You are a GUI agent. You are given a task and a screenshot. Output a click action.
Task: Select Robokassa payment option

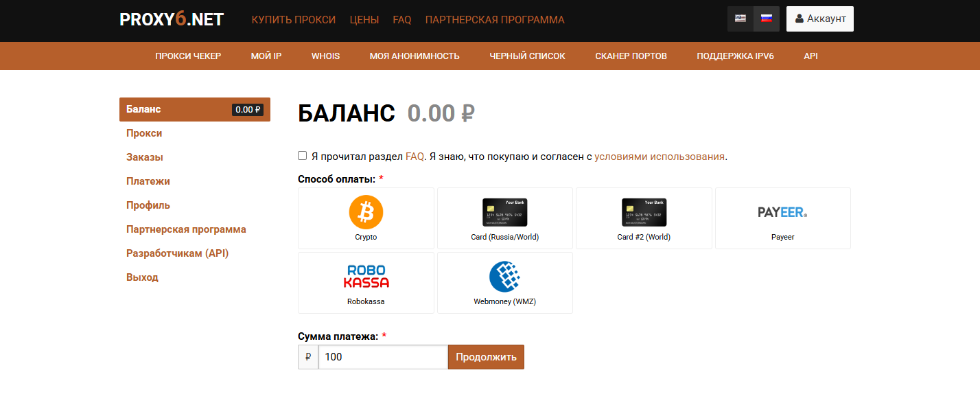366,283
